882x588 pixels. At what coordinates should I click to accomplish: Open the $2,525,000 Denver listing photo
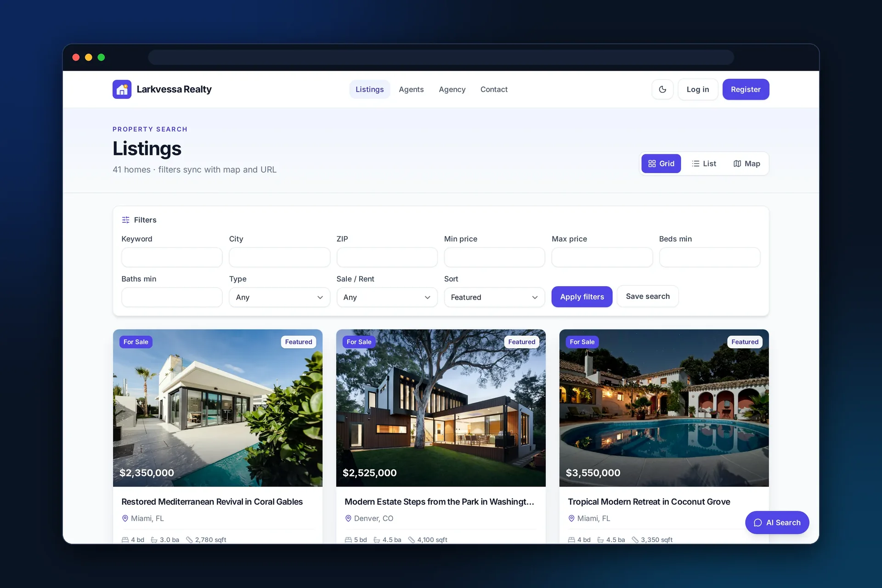coord(441,408)
